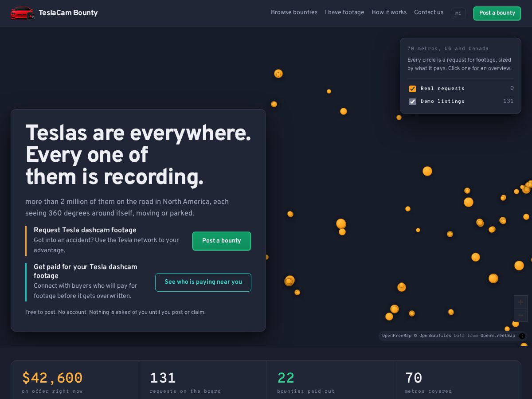
Task: Click the red Tesla car logo icon
Action: [23, 13]
